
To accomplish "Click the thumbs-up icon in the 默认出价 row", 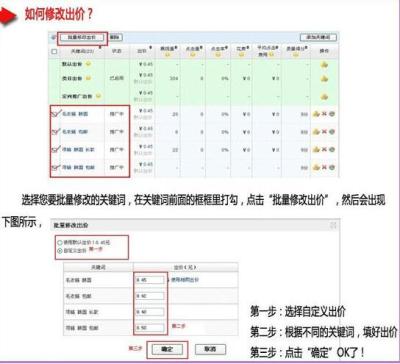I will click(324, 64).
